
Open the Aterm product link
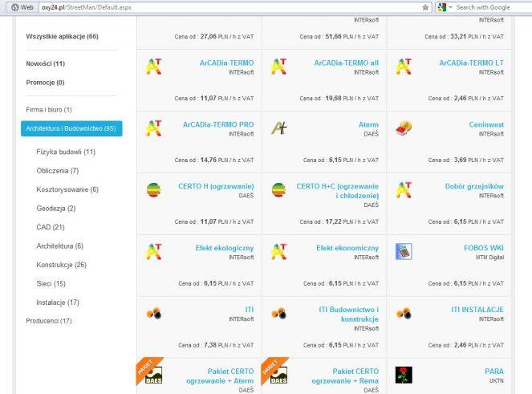[x=369, y=125]
